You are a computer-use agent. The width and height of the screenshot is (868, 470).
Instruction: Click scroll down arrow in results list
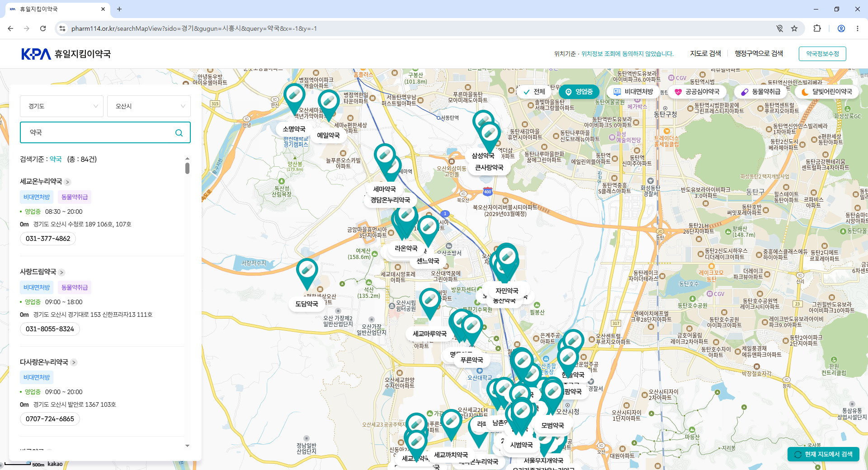click(x=187, y=446)
